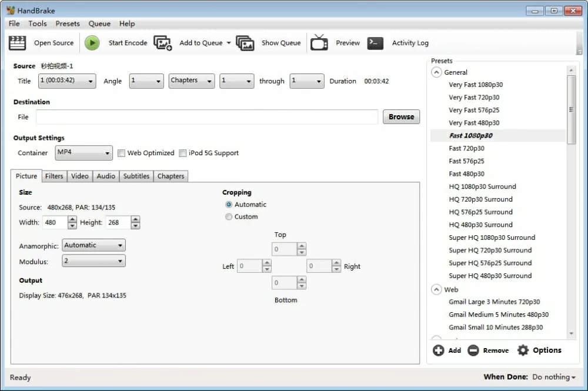Open the preset Options gear icon
Viewport: 588px width, 391px height.
pyautogui.click(x=523, y=350)
